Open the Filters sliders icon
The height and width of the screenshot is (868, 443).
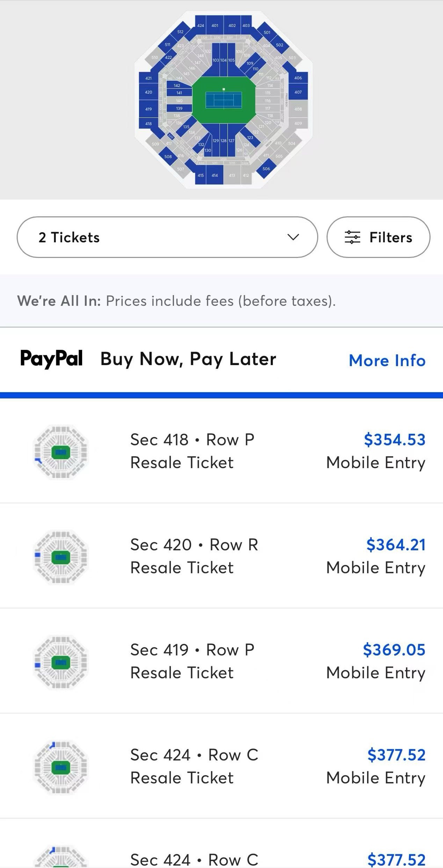coord(352,237)
